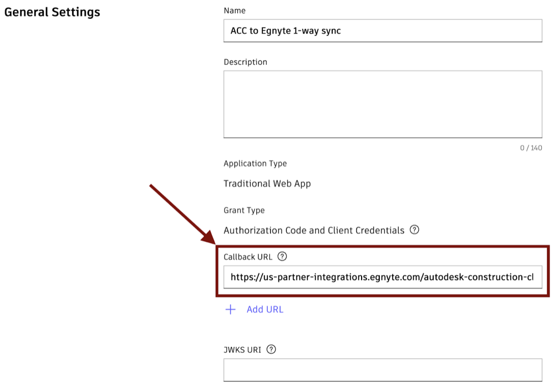Select the Description textarea under its label
Image resolution: width=554 pixels, height=392 pixels.
click(383, 104)
